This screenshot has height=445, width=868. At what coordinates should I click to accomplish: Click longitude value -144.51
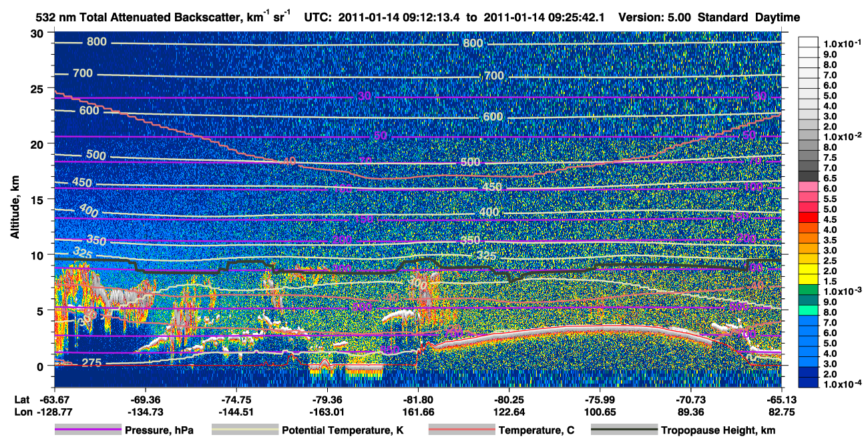(236, 412)
